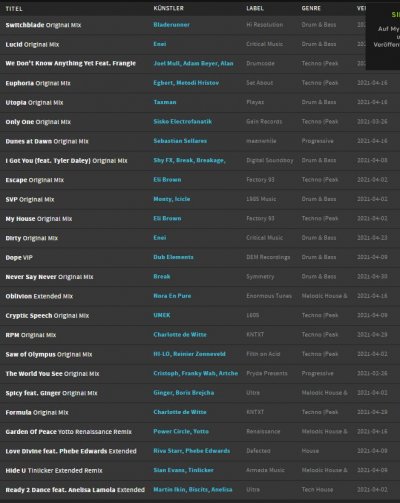Open Progressive genre in Dunes at Dawn row
Image resolution: width=400 pixels, height=503 pixels.
317,141
